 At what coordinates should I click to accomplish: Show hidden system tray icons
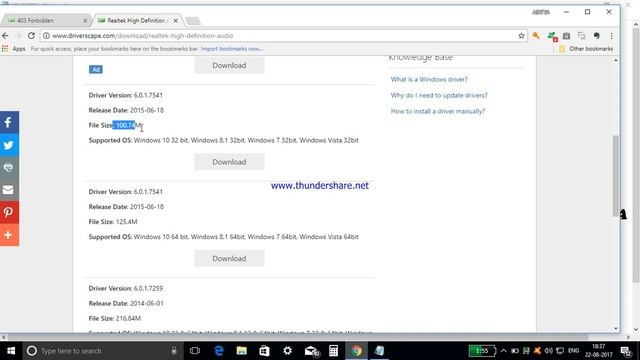click(503, 351)
